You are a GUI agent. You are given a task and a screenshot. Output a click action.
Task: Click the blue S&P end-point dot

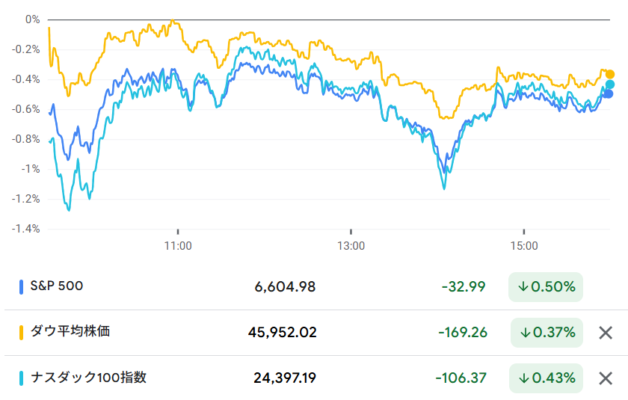pos(608,94)
